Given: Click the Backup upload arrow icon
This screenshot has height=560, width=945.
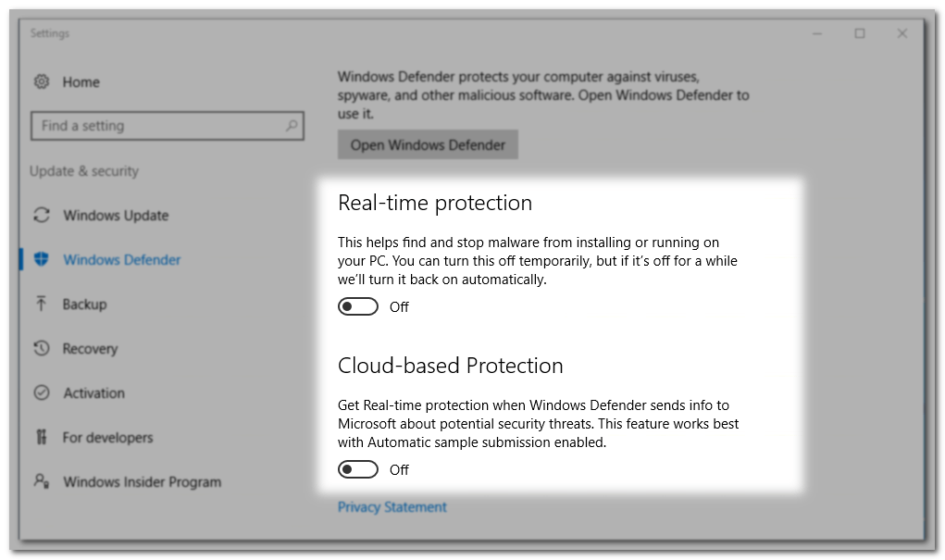Looking at the screenshot, I should coord(42,305).
